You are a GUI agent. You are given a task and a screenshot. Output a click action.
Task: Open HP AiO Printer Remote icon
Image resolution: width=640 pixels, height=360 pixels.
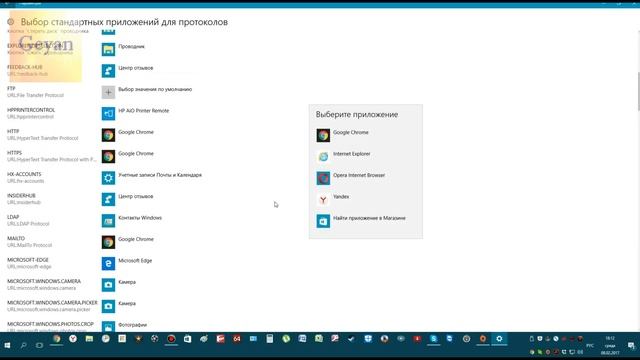coord(108,113)
